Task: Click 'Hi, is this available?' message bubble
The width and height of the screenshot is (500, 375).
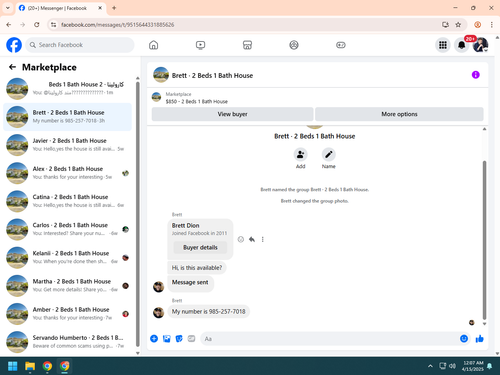Action: coord(197,268)
